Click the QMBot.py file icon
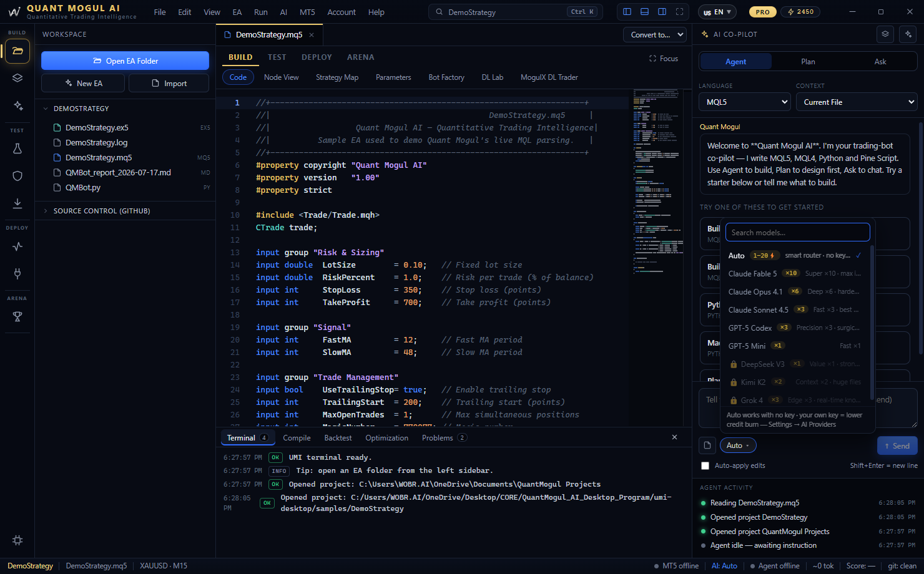 coord(57,188)
